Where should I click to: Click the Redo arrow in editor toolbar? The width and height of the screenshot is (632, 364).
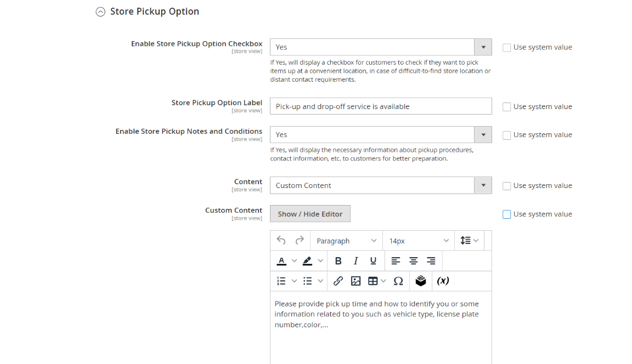[x=300, y=241]
